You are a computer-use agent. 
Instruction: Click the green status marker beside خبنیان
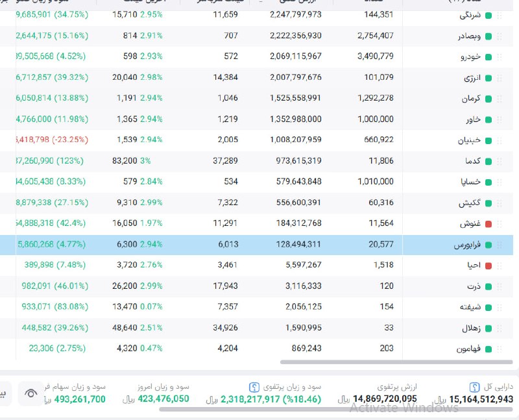click(x=489, y=141)
